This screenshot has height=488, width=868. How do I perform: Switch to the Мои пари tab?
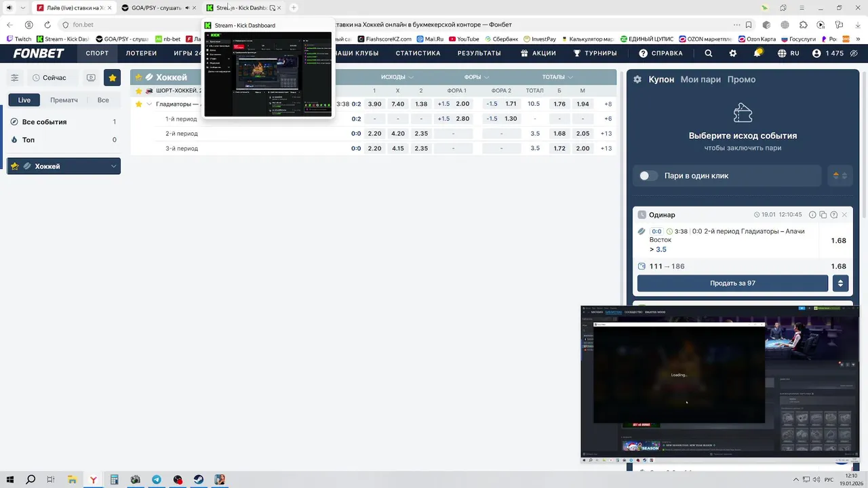(701, 79)
